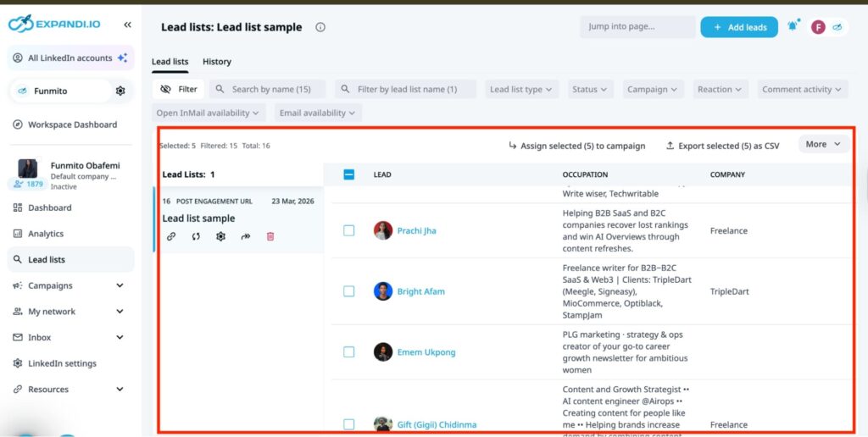The image size is (868, 437).
Task: Open Funmito account settings gear
Action: coord(120,91)
